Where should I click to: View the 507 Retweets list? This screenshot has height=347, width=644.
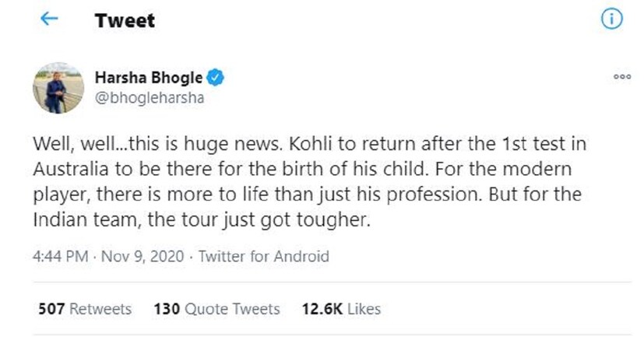[x=85, y=309]
